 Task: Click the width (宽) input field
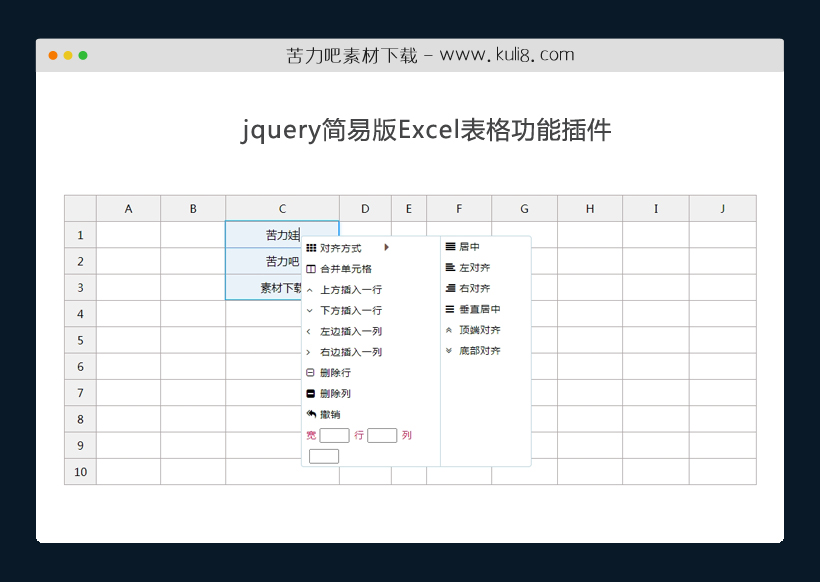click(x=333, y=434)
